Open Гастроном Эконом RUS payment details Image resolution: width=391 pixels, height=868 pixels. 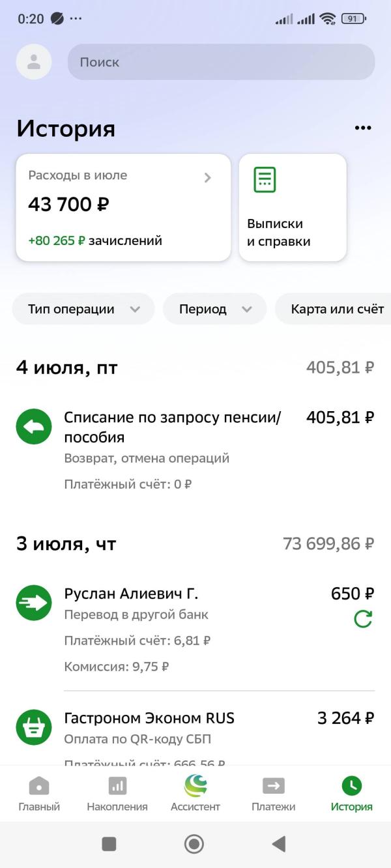(195, 735)
